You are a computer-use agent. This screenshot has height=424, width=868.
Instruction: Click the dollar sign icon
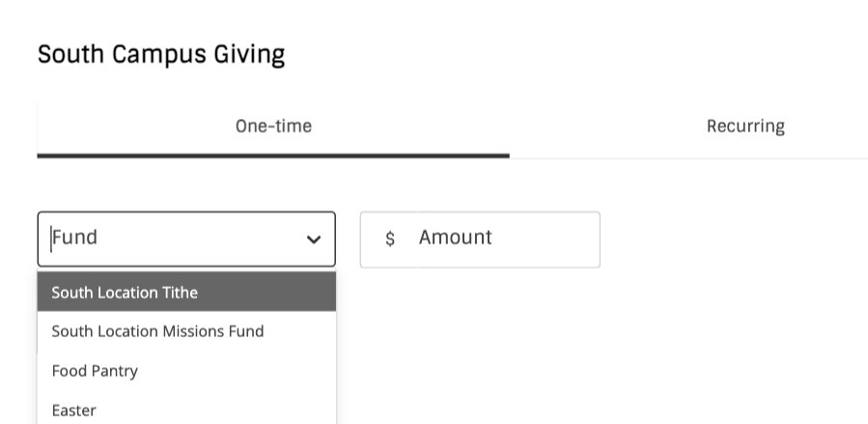pyautogui.click(x=390, y=240)
